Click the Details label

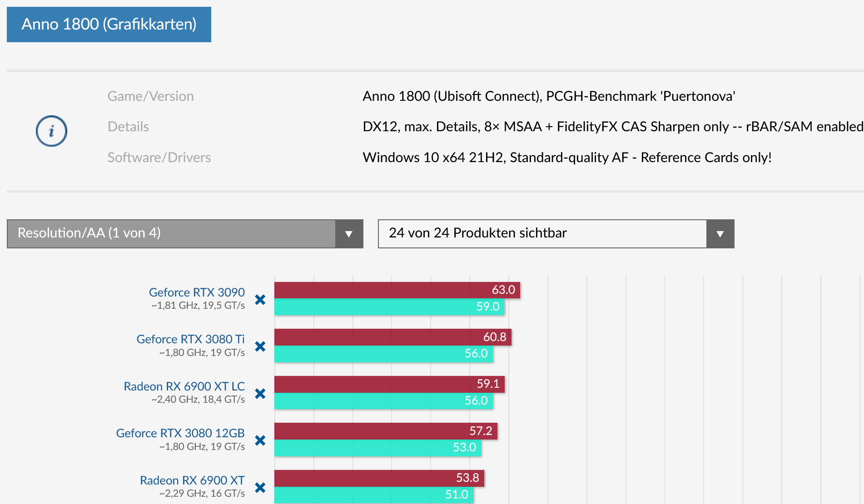click(x=128, y=127)
